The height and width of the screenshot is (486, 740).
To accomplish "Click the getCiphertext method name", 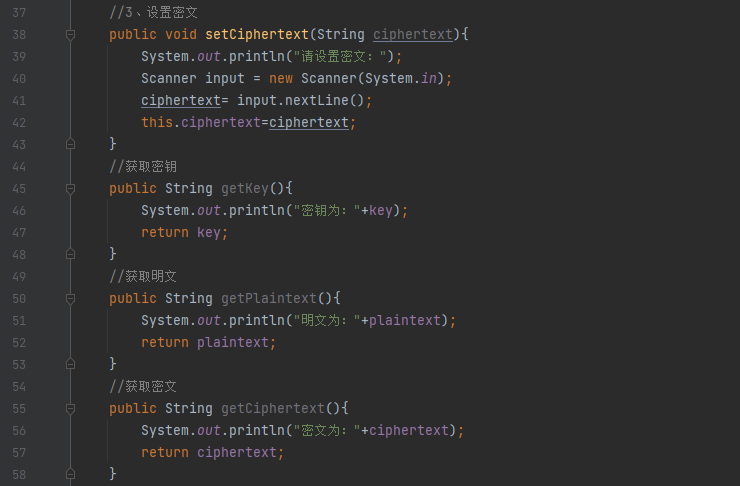I will pos(273,409).
